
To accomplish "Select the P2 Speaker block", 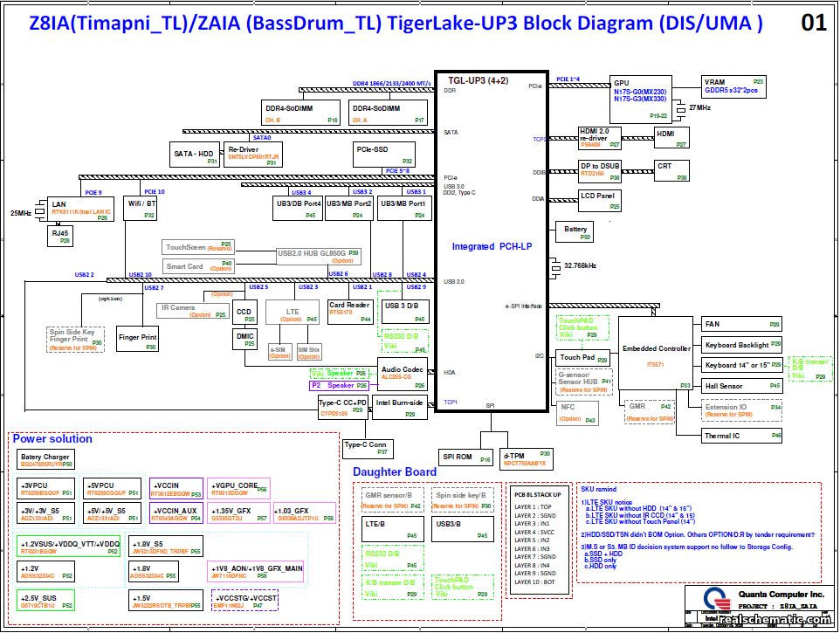I will coord(339,386).
